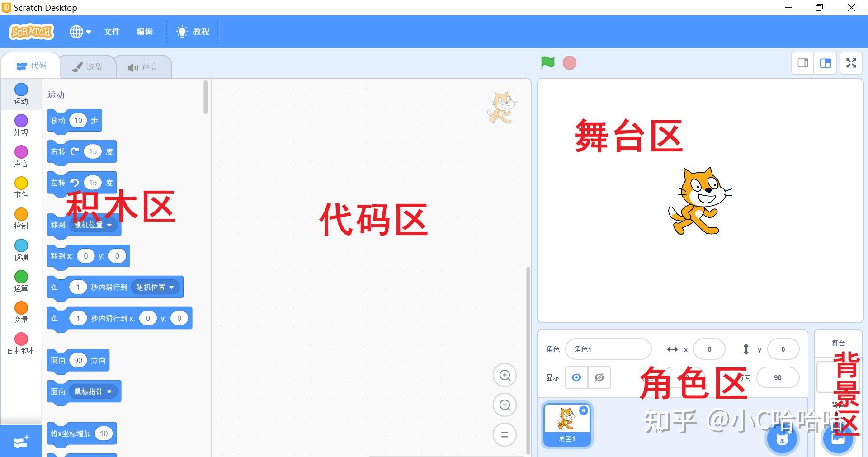The width and height of the screenshot is (868, 457).
Task: Edit the sprite x position field
Action: click(709, 349)
